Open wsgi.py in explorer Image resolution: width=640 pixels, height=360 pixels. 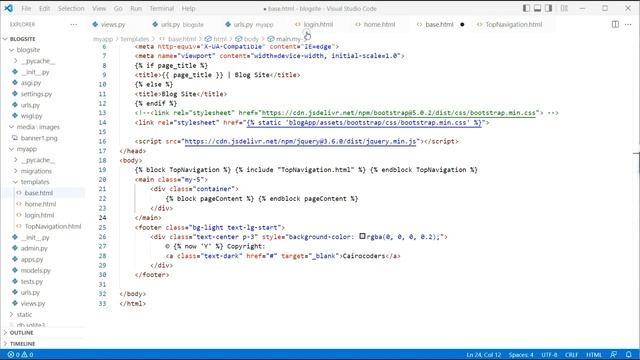pos(31,116)
